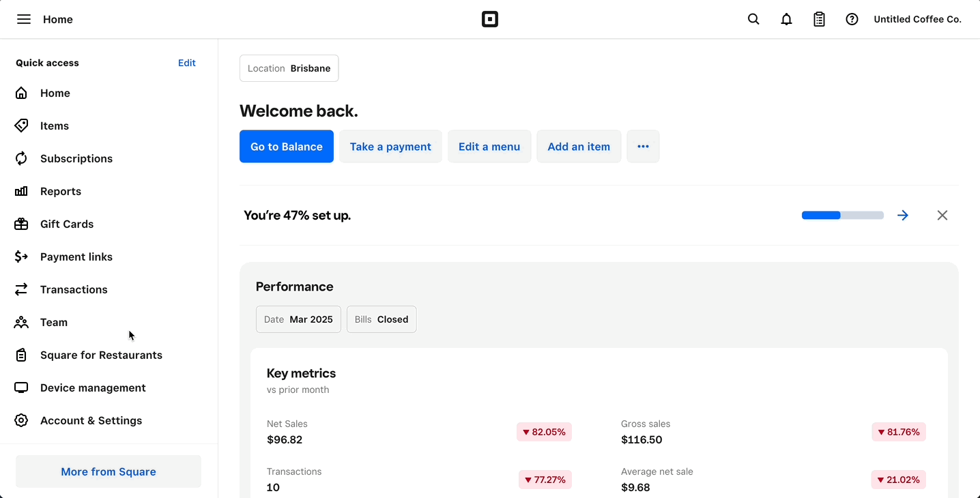The height and width of the screenshot is (498, 980).
Task: Open the hamburger navigation menu
Action: click(x=24, y=19)
